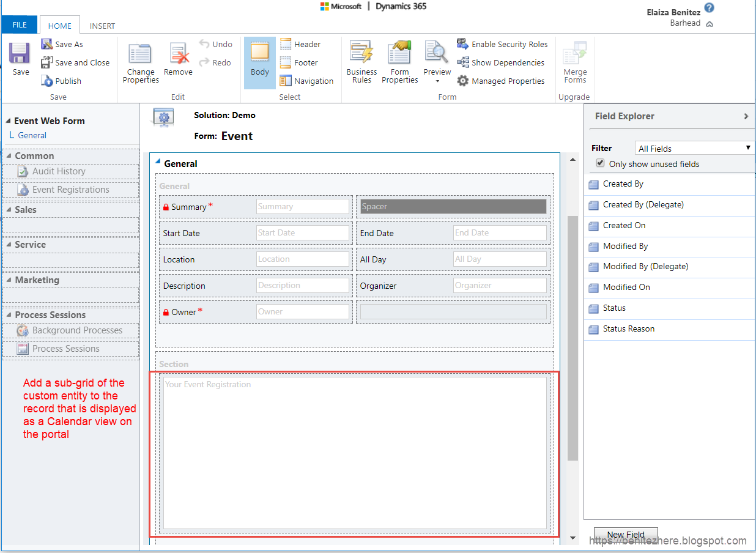Click the New Field button

click(626, 534)
